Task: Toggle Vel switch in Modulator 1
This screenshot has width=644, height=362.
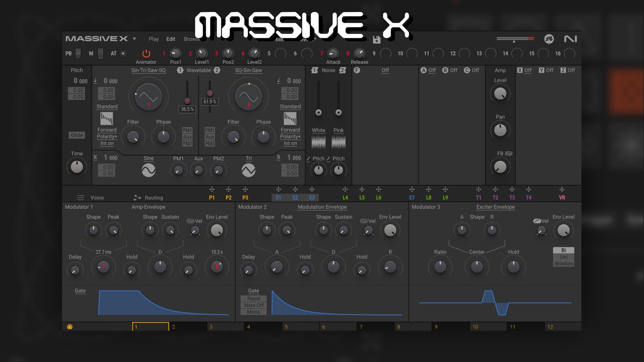Action: point(190,221)
